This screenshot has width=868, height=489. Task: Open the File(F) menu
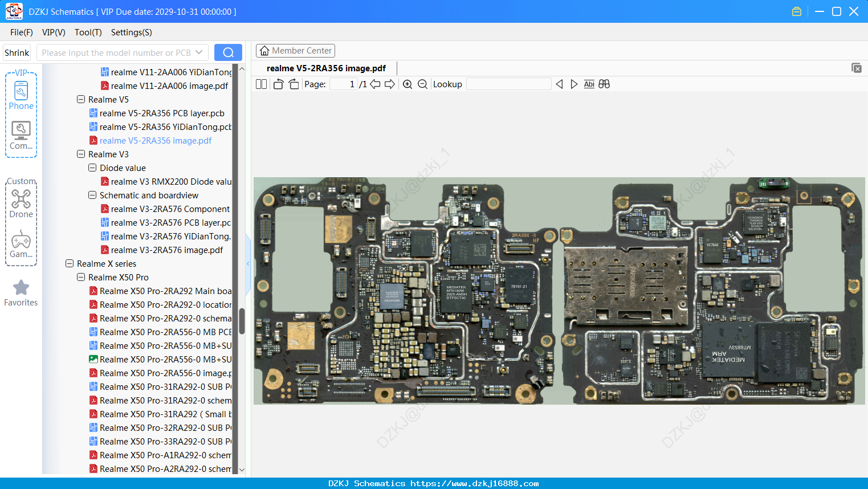click(22, 32)
